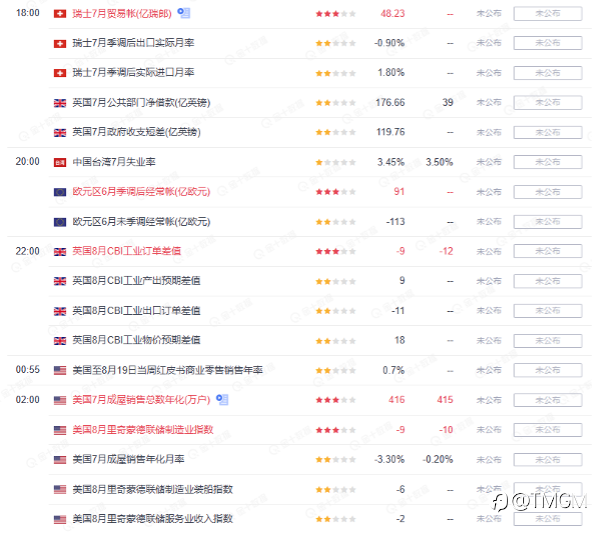The height and width of the screenshot is (535, 593).
Task: Click EU flag beside 欧元区6月未季调经常帐
Action: click(x=60, y=222)
